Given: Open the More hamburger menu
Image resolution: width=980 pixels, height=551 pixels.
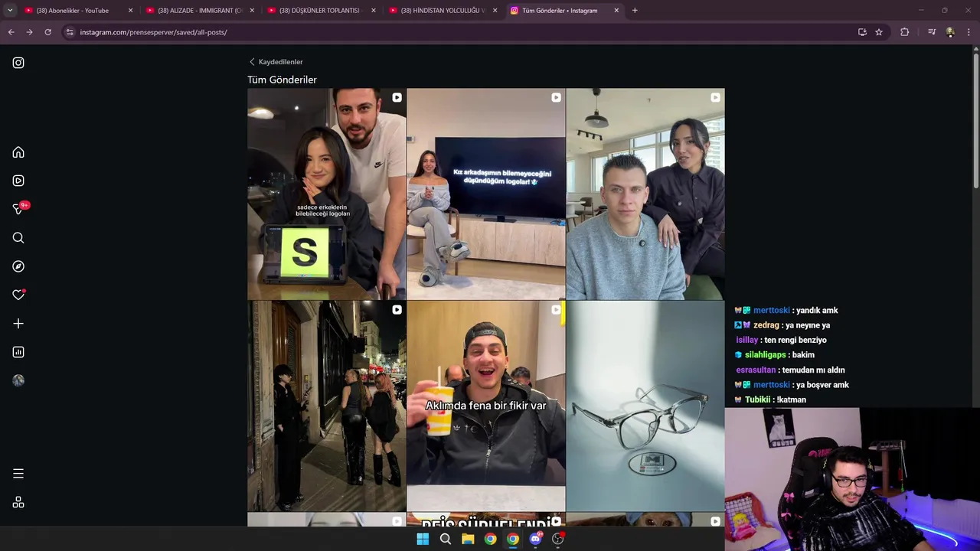Looking at the screenshot, I should tap(18, 474).
